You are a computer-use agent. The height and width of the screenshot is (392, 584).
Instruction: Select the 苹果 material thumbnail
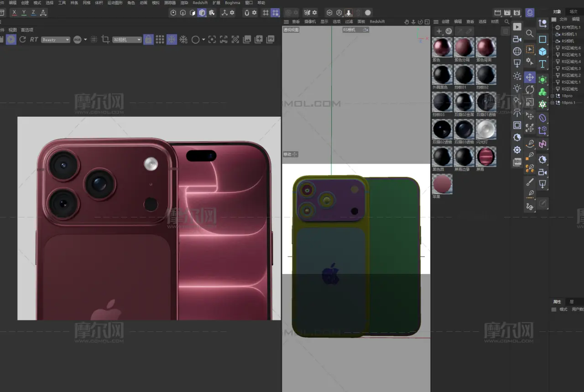tap(442, 184)
